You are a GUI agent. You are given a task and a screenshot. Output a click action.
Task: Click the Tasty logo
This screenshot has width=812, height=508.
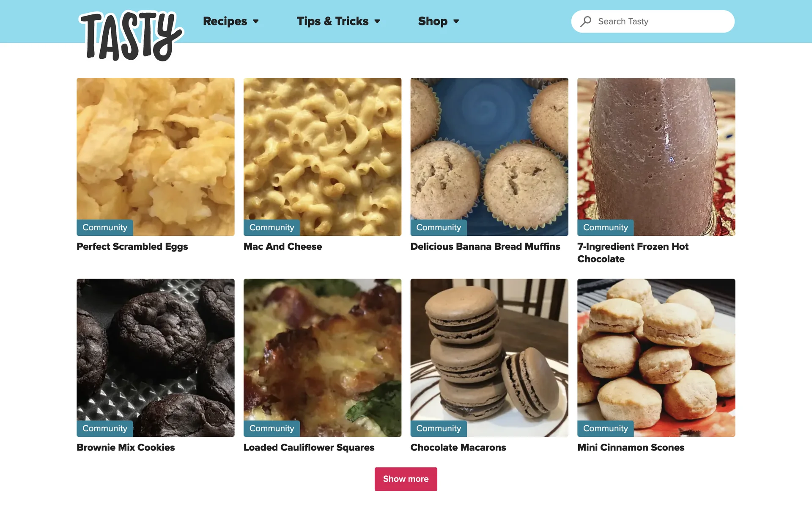(131, 36)
